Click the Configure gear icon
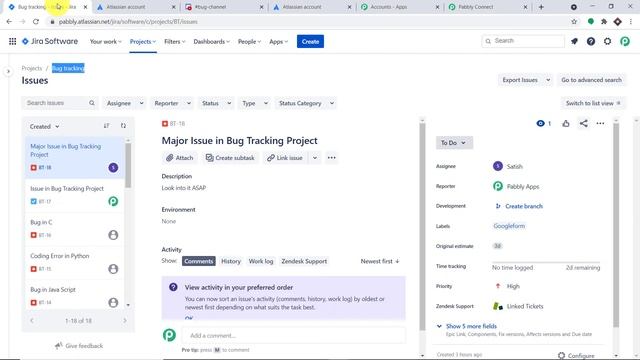640x360 pixels. (561, 356)
